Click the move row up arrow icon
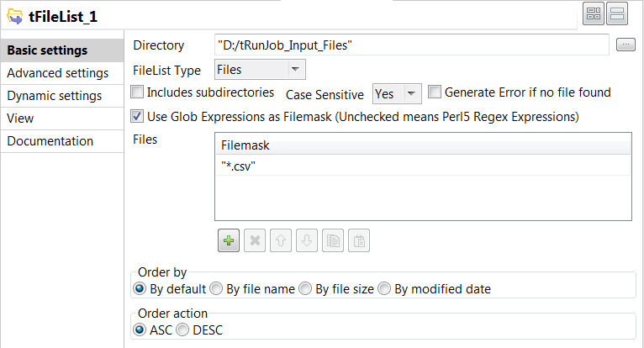 [282, 241]
